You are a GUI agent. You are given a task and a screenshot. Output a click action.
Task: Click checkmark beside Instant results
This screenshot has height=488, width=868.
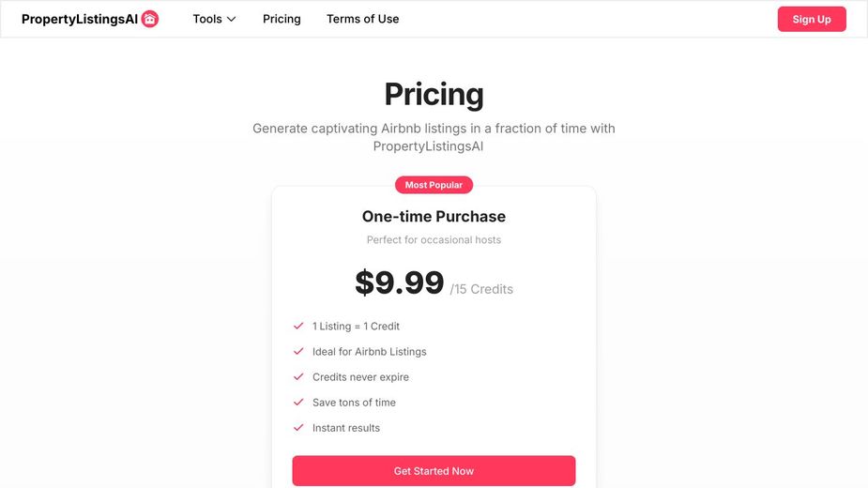298,428
